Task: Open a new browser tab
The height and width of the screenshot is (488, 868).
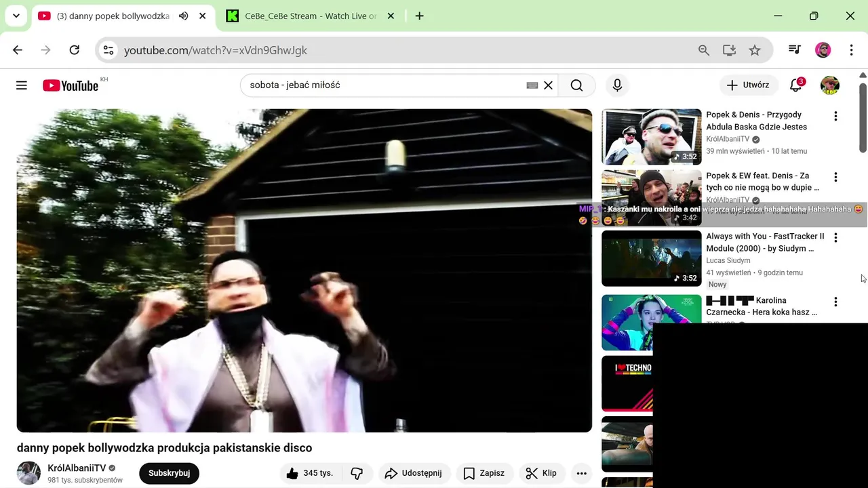Action: (420, 16)
